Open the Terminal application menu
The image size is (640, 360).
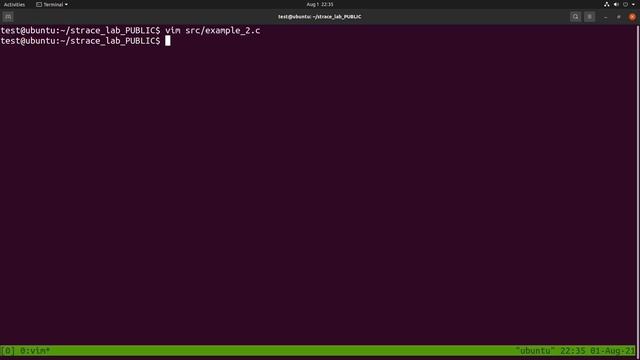[52, 4]
